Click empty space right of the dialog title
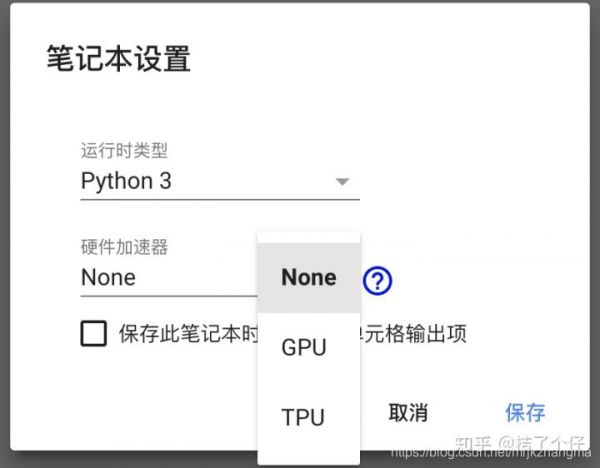The width and height of the screenshot is (600, 468). click(x=400, y=59)
